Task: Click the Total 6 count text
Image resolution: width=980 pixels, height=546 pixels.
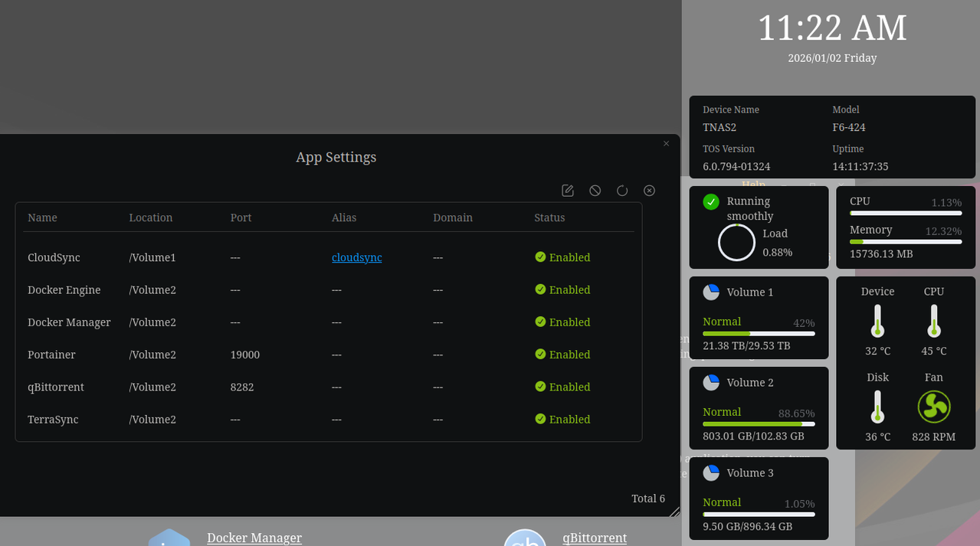Action: [648, 499]
